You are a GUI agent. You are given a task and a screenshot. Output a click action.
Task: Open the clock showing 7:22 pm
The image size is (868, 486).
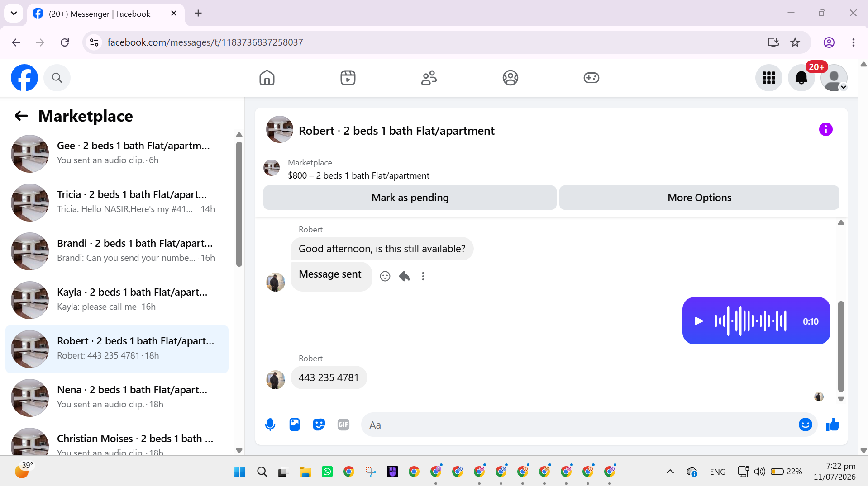834,472
